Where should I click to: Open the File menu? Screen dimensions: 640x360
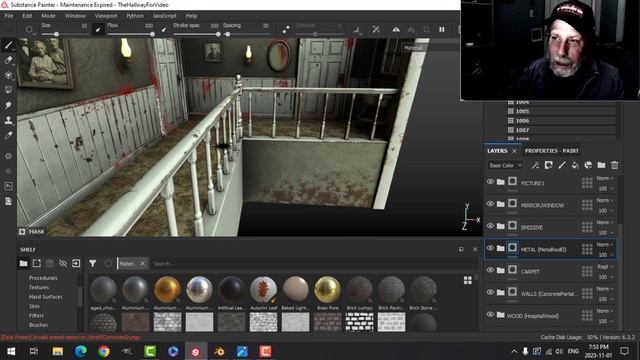pyautogui.click(x=9, y=16)
